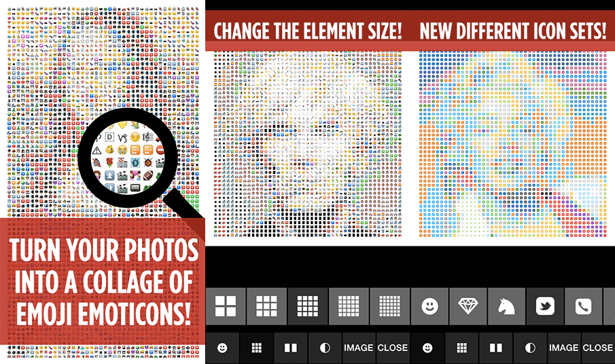This screenshot has width=615, height=364.
Task: Choose the finest 6x6 grid element size
Action: pos(389,306)
